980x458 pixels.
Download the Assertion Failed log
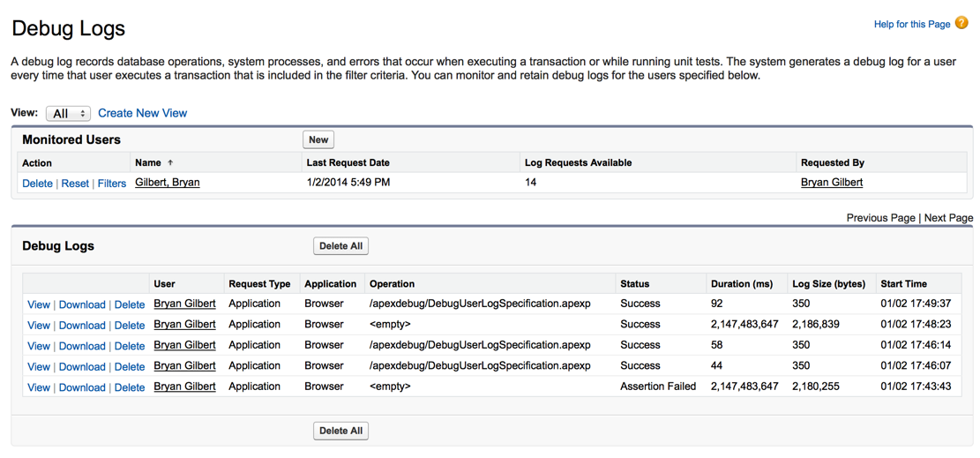coord(82,387)
